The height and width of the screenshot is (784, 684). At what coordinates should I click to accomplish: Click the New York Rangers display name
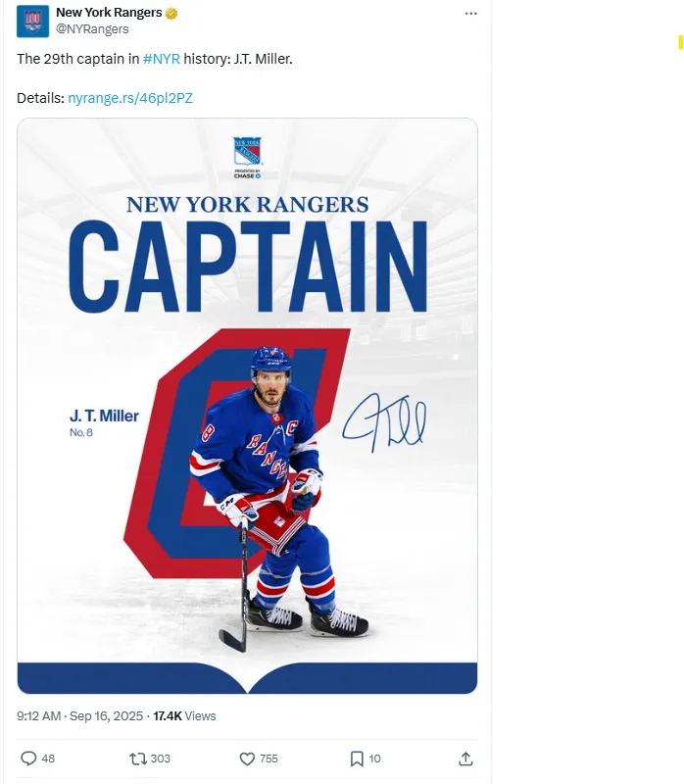pos(109,13)
